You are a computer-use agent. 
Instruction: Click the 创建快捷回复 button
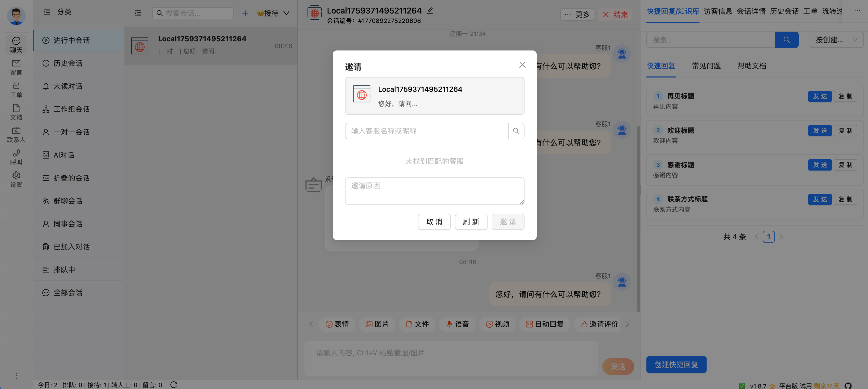[x=676, y=365]
